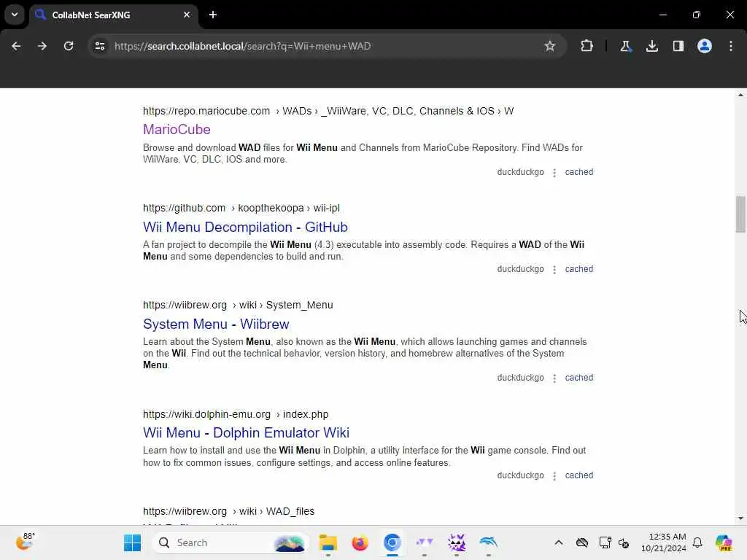The height and width of the screenshot is (560, 747).
Task: Open the MarioCube result link
Action: click(177, 130)
